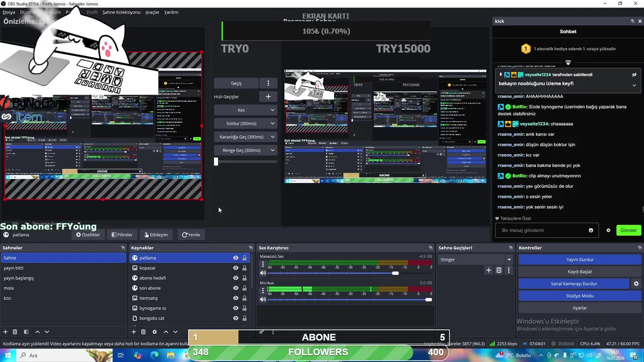Open the Sahne Koleksiyonu menu

(121, 12)
